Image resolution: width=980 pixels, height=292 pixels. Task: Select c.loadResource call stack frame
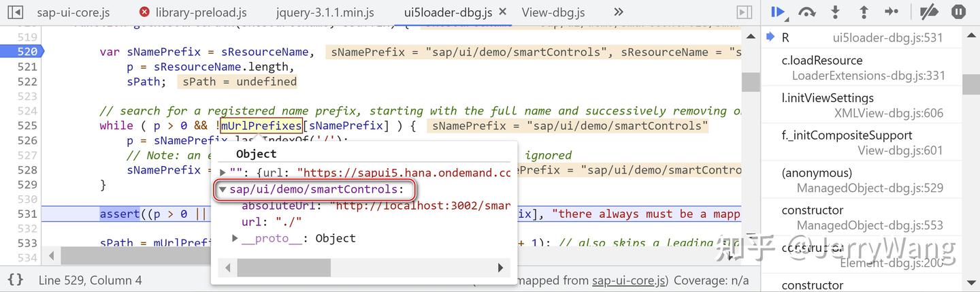point(862,68)
